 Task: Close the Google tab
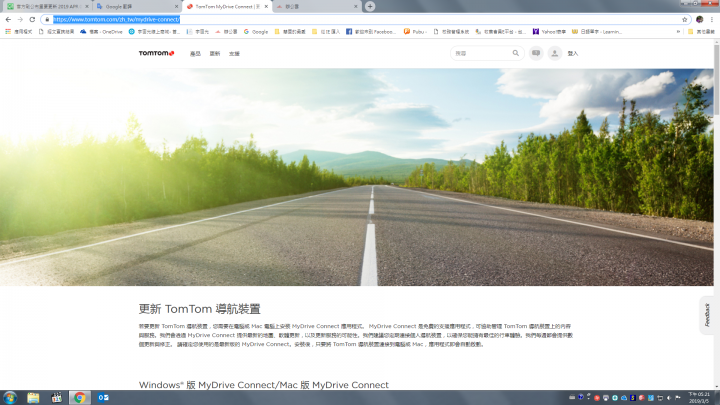pos(177,6)
